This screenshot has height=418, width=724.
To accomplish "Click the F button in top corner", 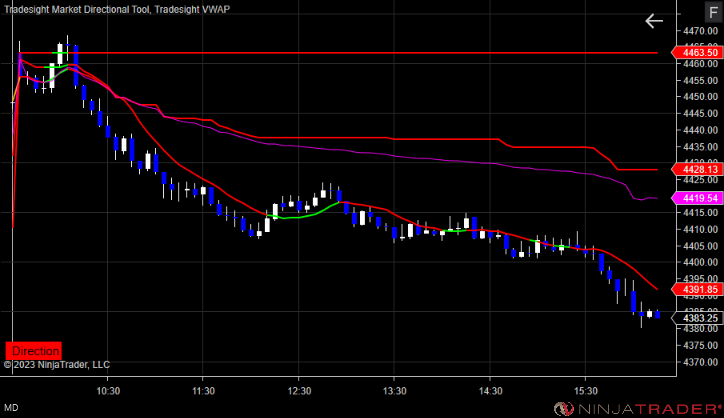I will tap(713, 12).
